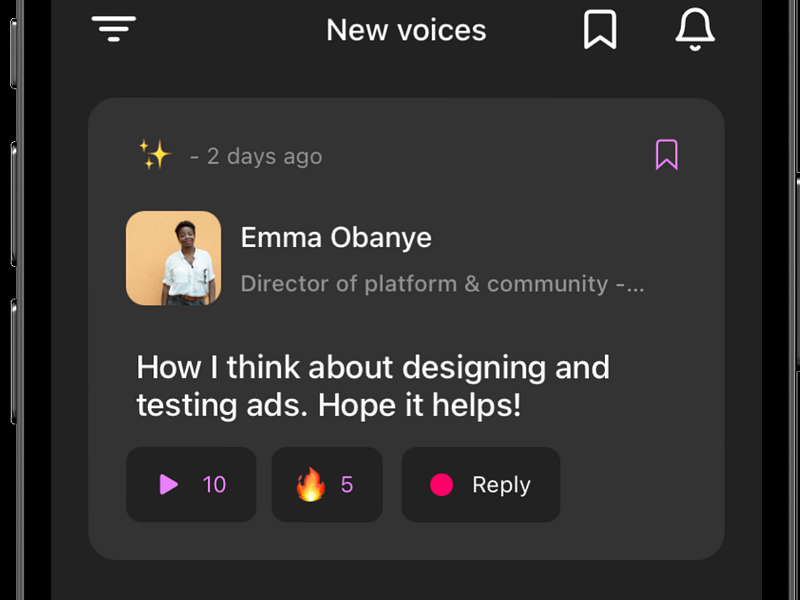Open saved items from the header bookmark icon
800x600 pixels.
click(600, 30)
